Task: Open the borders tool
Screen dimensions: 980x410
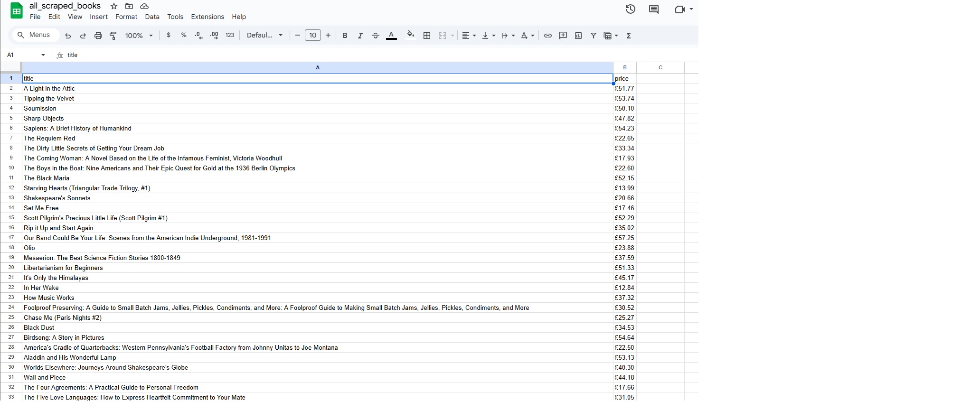Action: click(427, 36)
